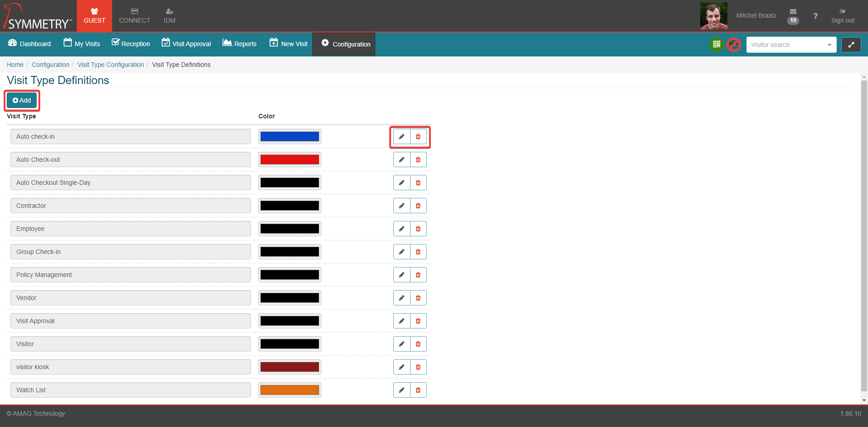Delete the Auto Check-out visit type

pos(418,160)
